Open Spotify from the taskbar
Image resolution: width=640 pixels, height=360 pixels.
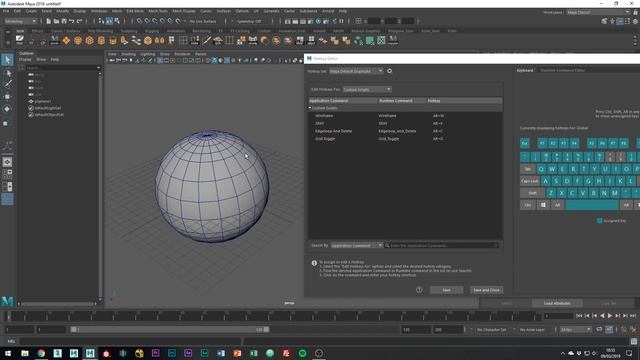coord(302,353)
